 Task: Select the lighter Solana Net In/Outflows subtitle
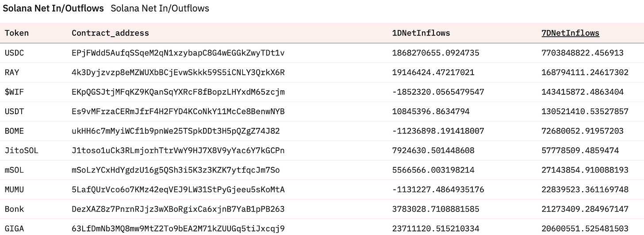click(x=160, y=8)
